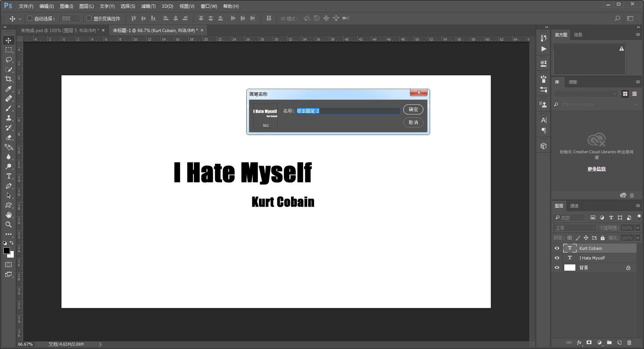This screenshot has height=349, width=644.
Task: Select the Dodge tool
Action: [x=9, y=166]
